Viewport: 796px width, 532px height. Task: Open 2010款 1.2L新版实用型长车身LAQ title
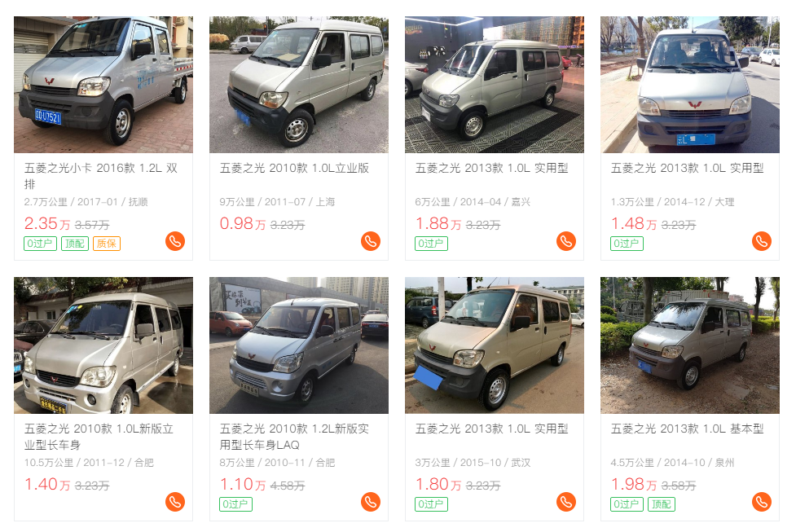[x=294, y=437]
